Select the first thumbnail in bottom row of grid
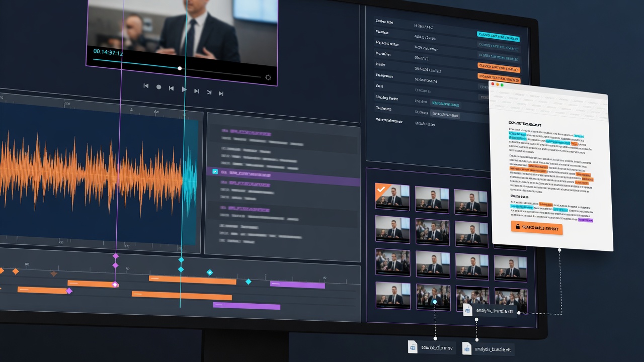This screenshot has height=362, width=644. coord(392,295)
